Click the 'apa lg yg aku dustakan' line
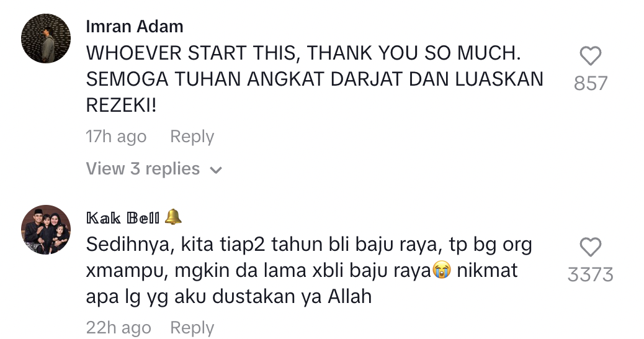Image resolution: width=644 pixels, height=339 pixels. tap(229, 297)
